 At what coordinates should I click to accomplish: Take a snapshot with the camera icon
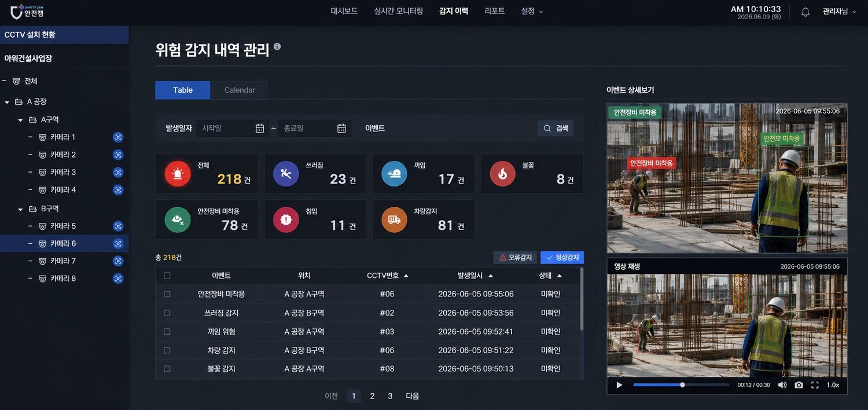pyautogui.click(x=799, y=385)
